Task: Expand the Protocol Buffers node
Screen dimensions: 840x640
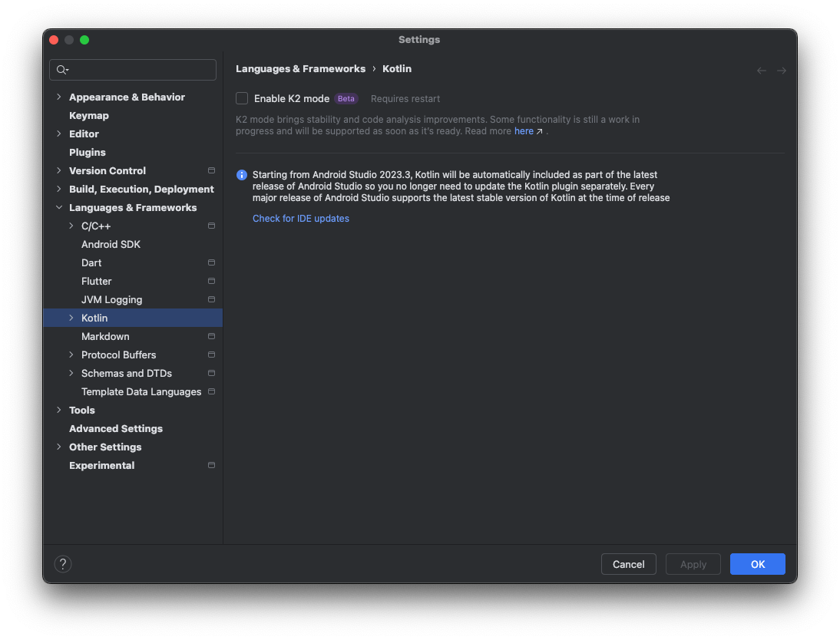Action: (x=71, y=355)
